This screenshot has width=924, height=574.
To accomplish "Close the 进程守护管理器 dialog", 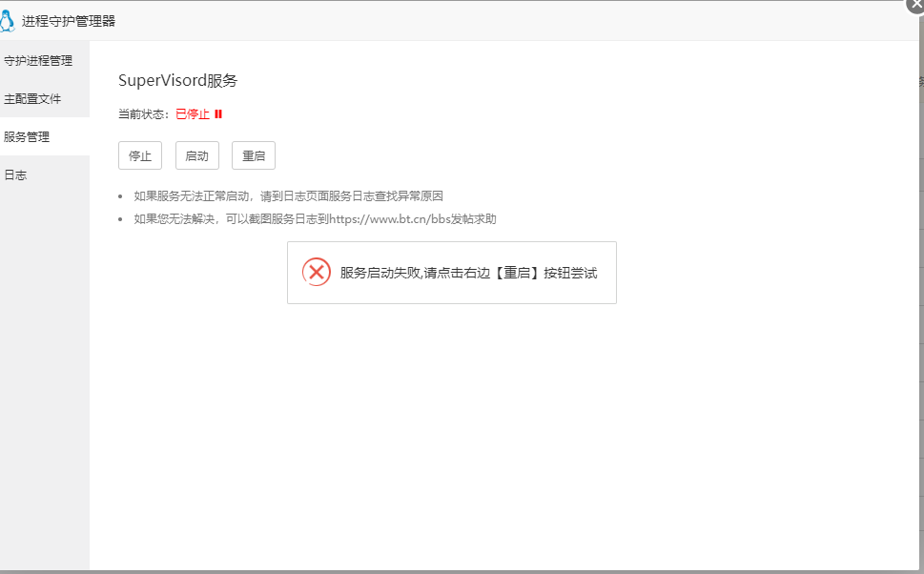I will pos(915,5).
